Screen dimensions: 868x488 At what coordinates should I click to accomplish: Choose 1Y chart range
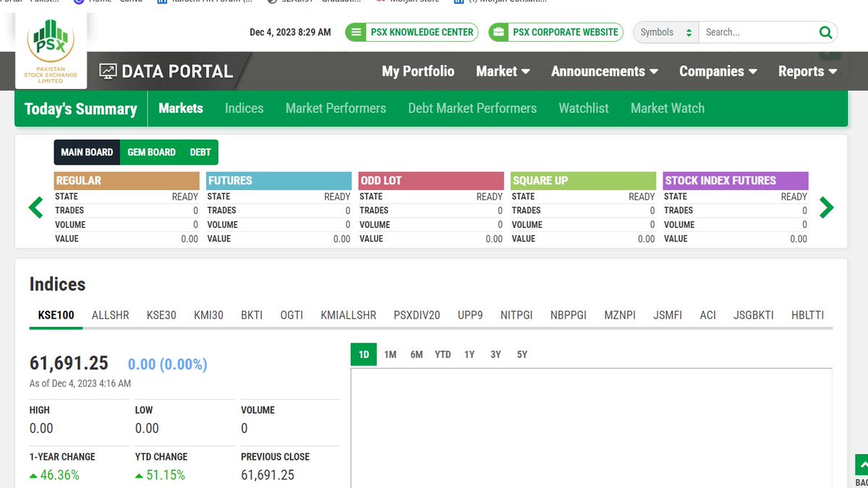(469, 354)
